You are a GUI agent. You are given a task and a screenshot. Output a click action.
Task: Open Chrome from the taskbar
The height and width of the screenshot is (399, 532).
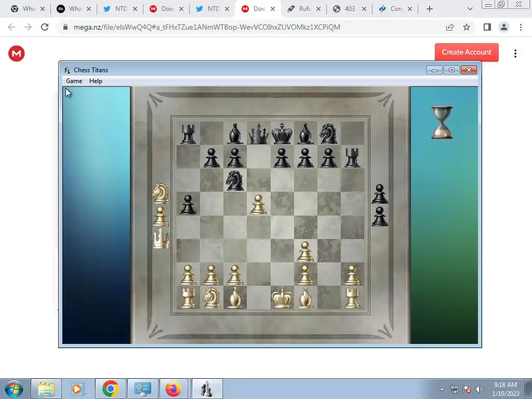[x=110, y=389]
